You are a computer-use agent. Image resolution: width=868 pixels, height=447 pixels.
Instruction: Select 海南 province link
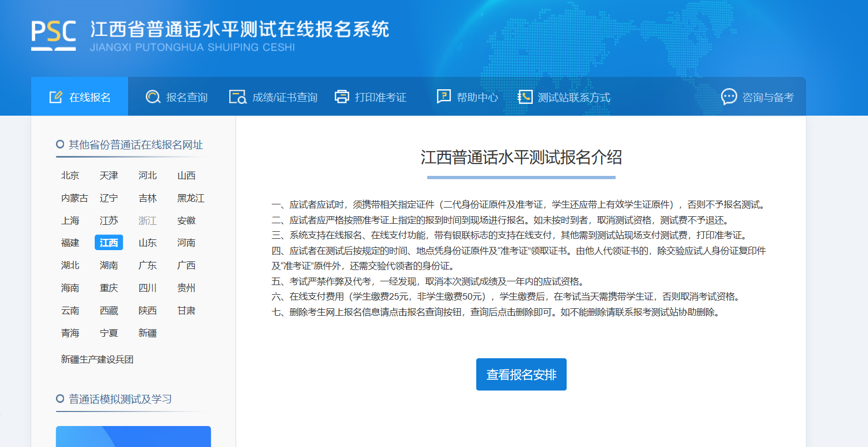(x=70, y=288)
